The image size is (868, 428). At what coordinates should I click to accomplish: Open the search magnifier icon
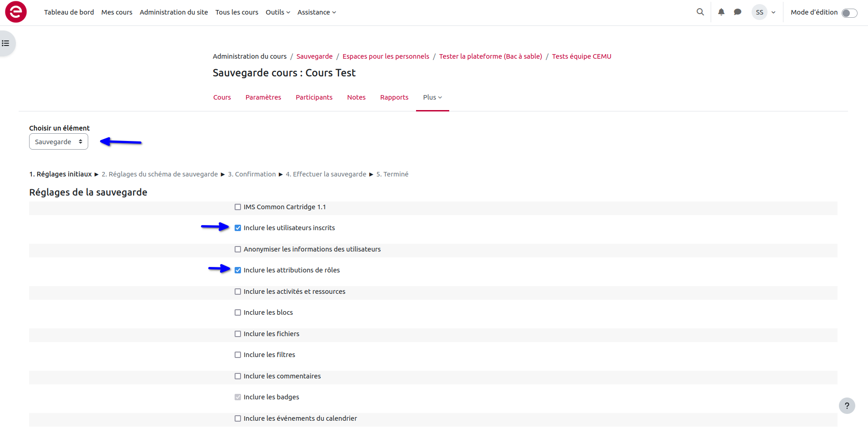(x=700, y=12)
